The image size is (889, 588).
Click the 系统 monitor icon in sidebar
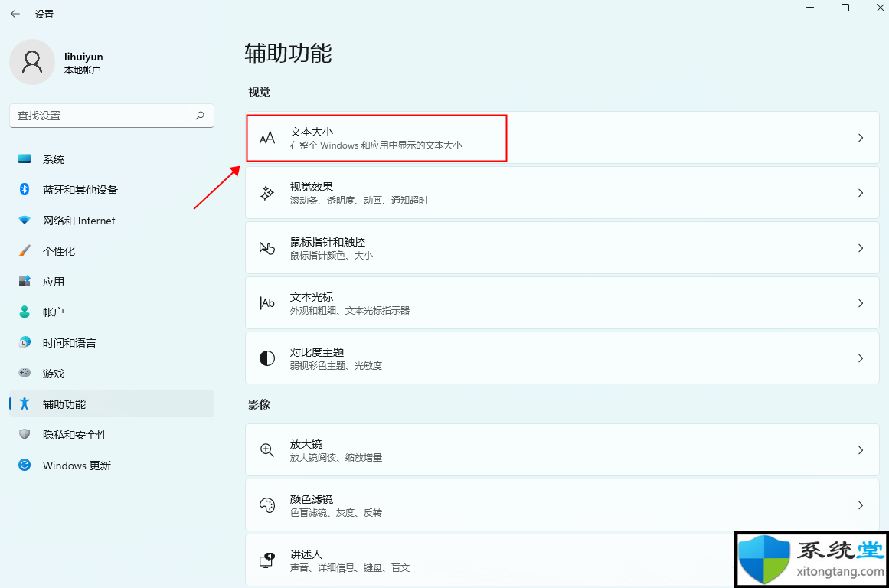tap(25, 159)
